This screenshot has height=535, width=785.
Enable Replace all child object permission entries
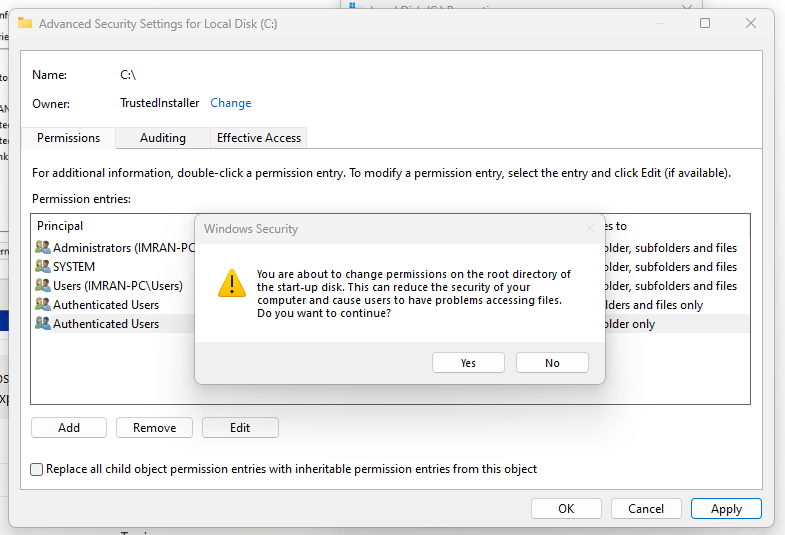37,469
